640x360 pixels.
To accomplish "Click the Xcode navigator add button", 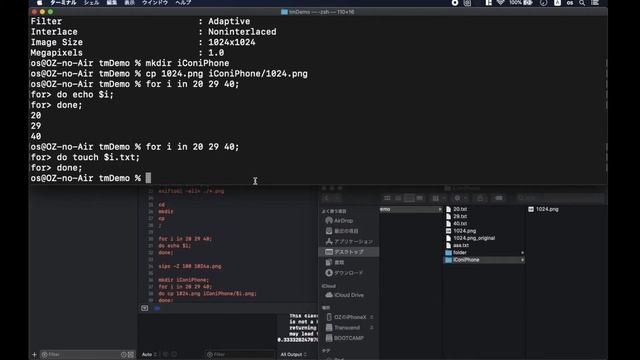I will pyautogui.click(x=34, y=354).
